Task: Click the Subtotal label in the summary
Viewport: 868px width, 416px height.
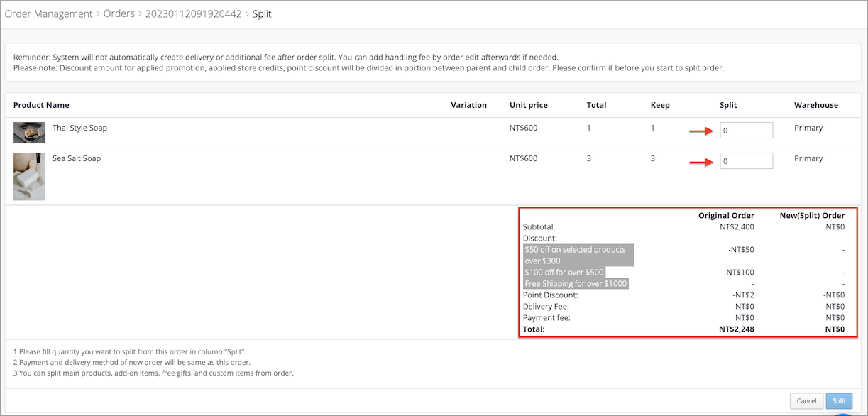Action: [539, 227]
